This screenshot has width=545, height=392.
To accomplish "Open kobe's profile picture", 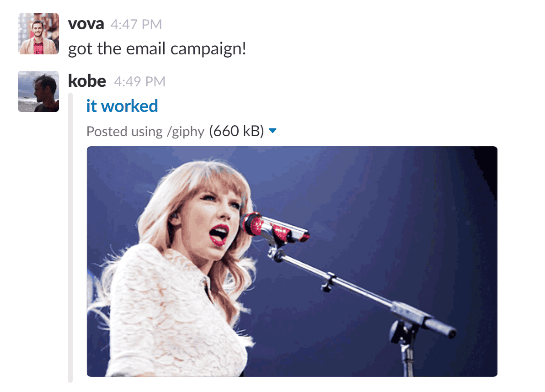I will tap(38, 91).
